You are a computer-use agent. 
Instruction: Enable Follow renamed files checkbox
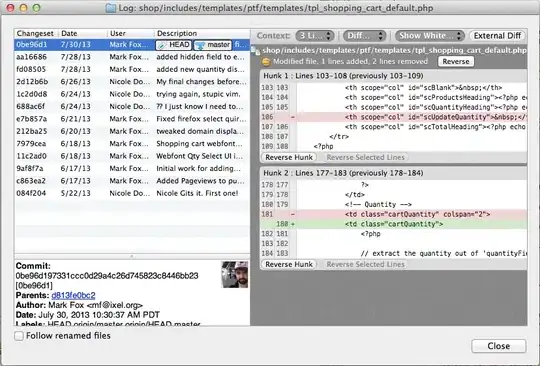pyautogui.click(x=19, y=336)
